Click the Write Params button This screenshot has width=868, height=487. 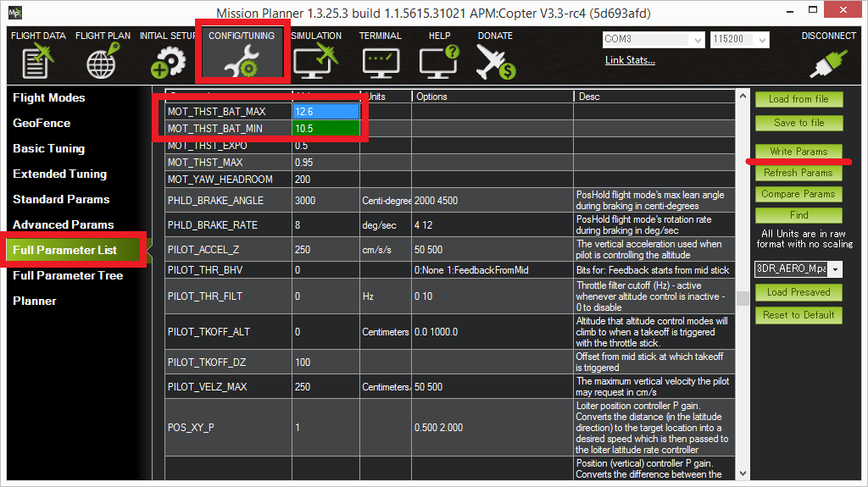point(798,152)
